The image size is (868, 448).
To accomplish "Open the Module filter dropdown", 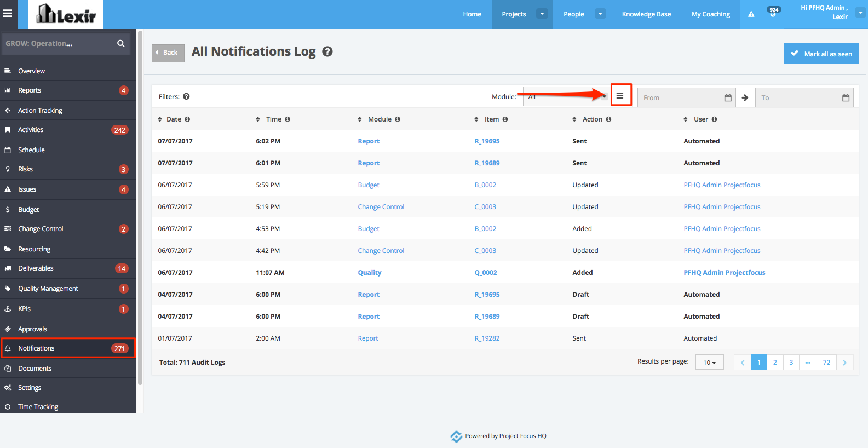I will click(x=566, y=97).
